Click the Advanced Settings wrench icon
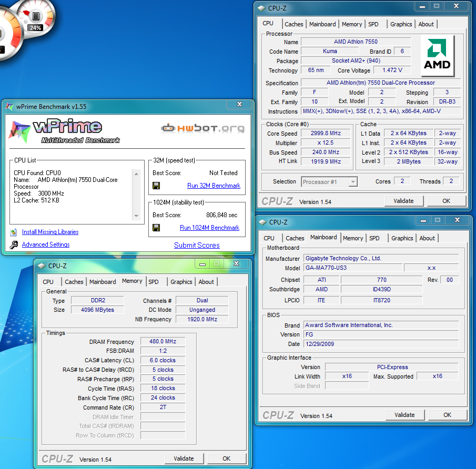The width and height of the screenshot is (476, 469). [x=14, y=244]
